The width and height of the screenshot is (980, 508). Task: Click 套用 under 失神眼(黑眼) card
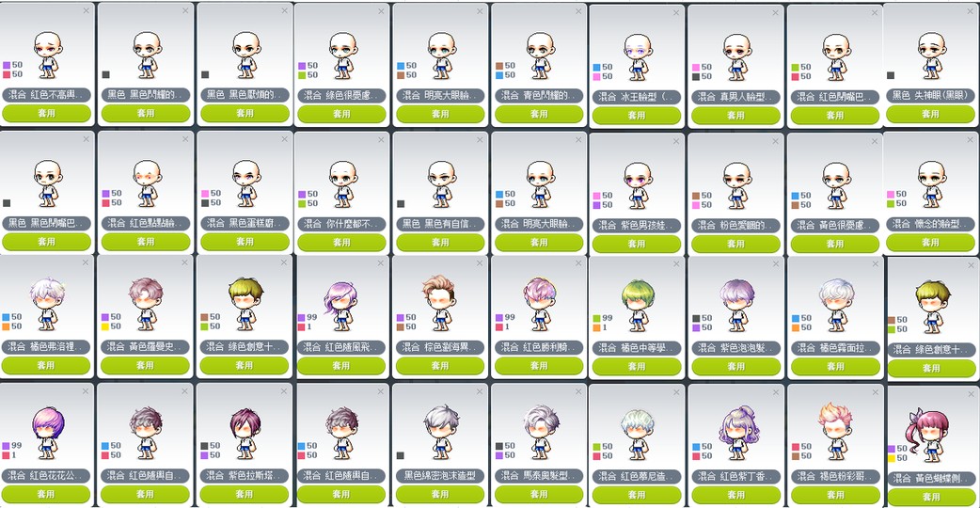(931, 114)
